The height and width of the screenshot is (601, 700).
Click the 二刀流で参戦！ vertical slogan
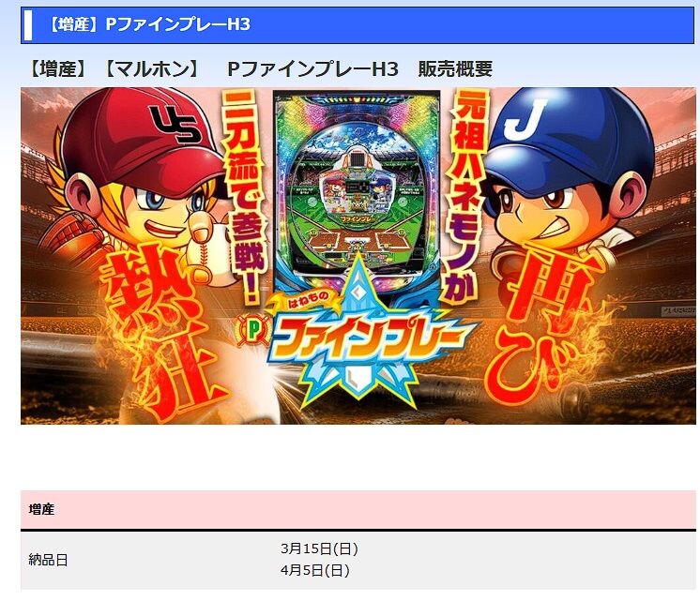coord(244,197)
